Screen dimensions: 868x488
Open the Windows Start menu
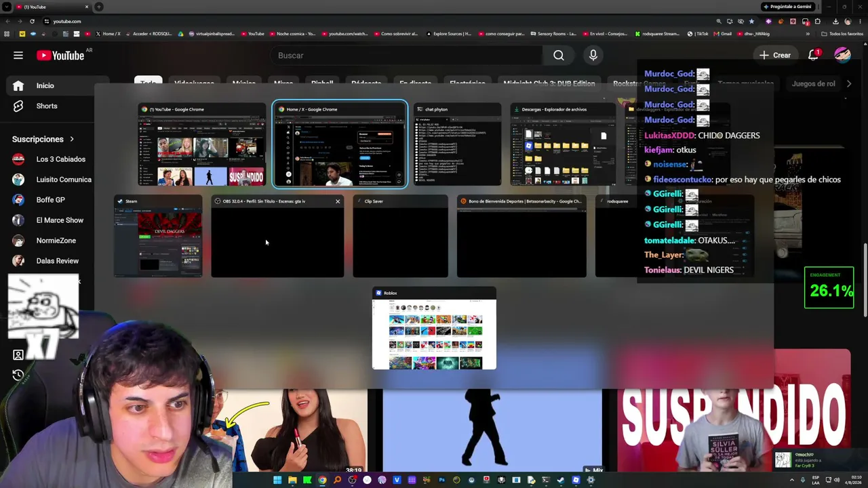[277, 480]
